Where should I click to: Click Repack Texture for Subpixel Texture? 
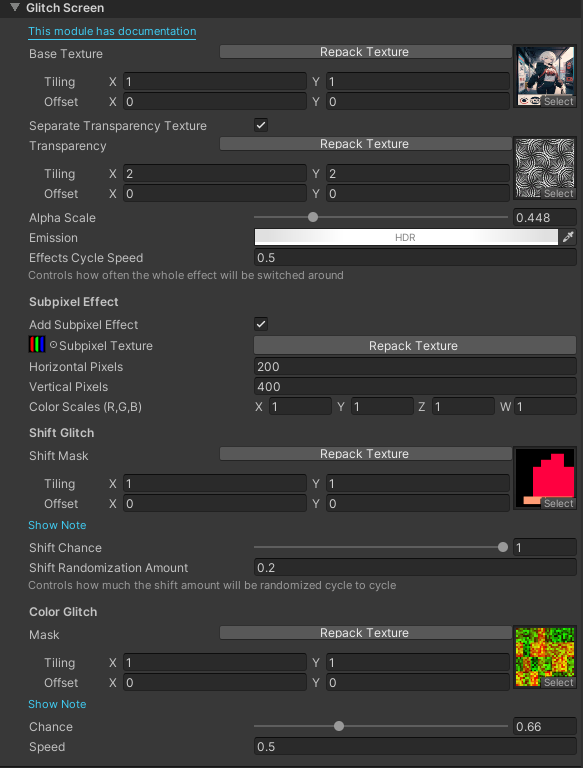pyautogui.click(x=415, y=346)
